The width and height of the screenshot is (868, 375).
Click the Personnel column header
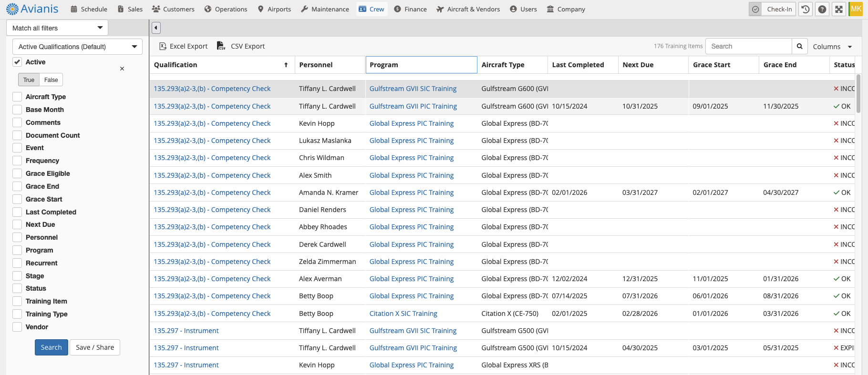pyautogui.click(x=330, y=65)
